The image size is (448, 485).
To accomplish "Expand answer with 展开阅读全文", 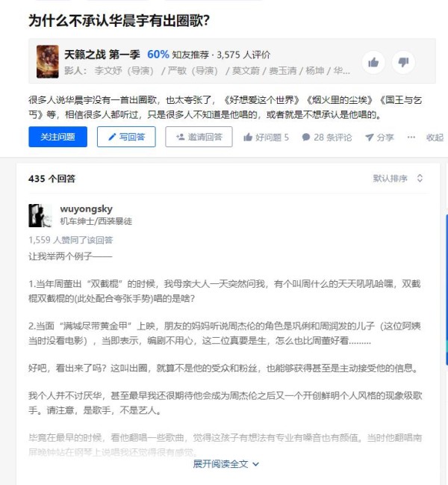I will click(x=225, y=463).
